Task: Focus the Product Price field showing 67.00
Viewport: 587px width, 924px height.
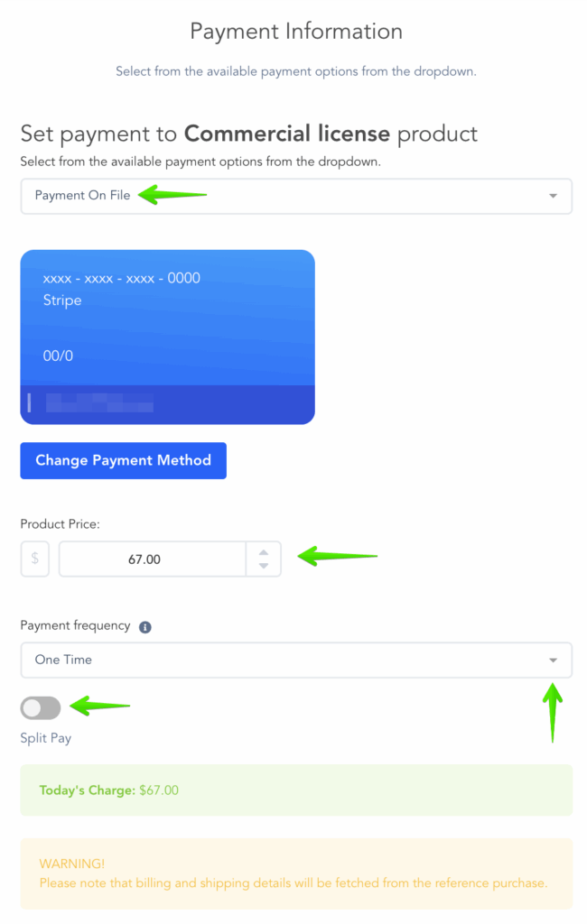Action: point(153,559)
